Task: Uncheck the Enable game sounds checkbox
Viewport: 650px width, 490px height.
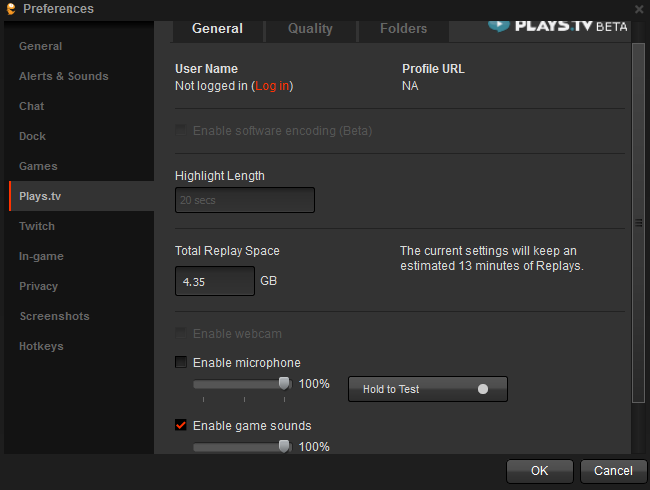Action: [181, 425]
